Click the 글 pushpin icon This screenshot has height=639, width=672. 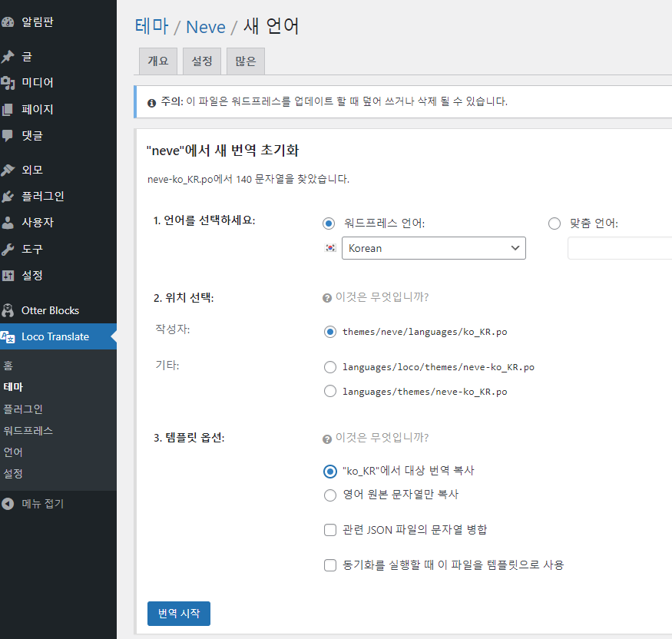pyautogui.click(x=8, y=57)
